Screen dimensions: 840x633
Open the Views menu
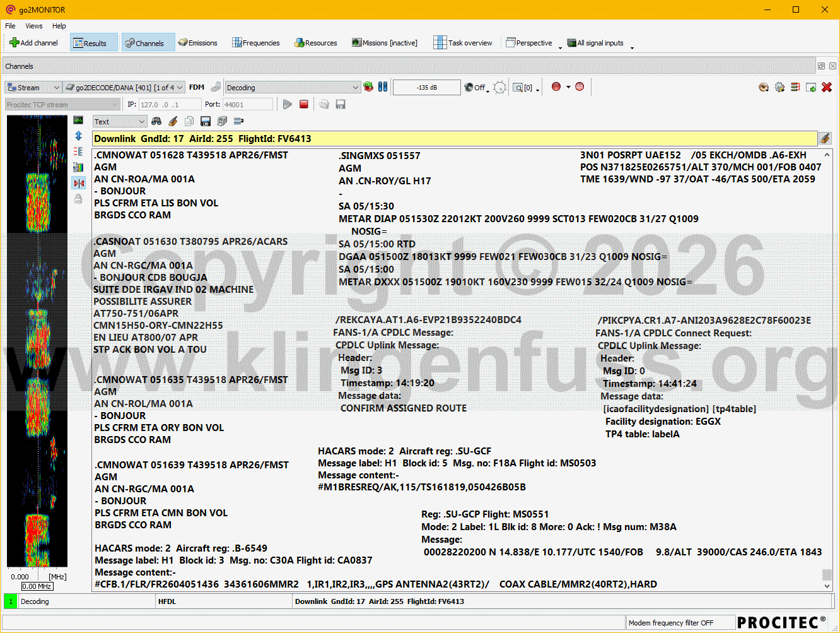(34, 26)
